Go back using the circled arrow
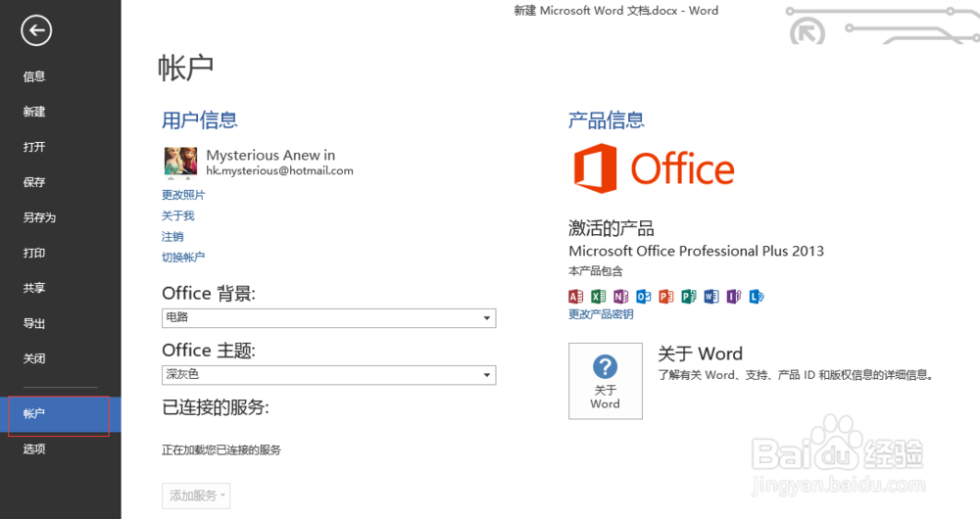Screen dimensions: 980x519 pos(36,30)
